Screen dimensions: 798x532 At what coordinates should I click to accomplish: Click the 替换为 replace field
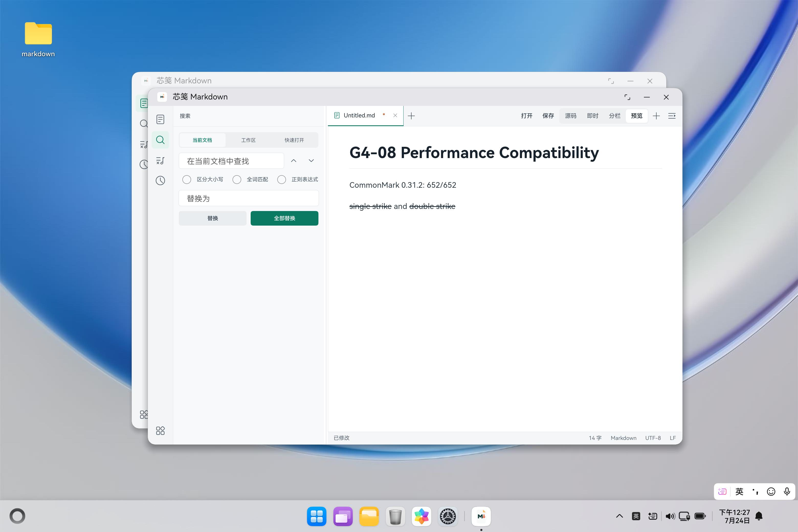tap(249, 198)
